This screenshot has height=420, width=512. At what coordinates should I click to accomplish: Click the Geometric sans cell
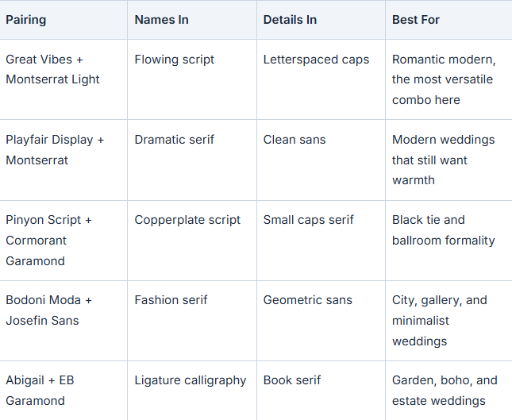(x=321, y=321)
